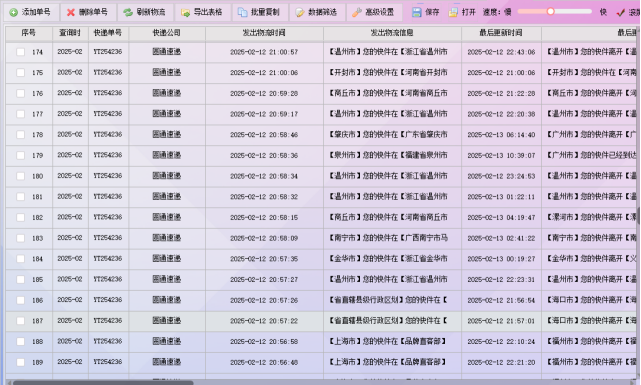Click the 序号 column header
This screenshot has width=641, height=385.
[29, 33]
